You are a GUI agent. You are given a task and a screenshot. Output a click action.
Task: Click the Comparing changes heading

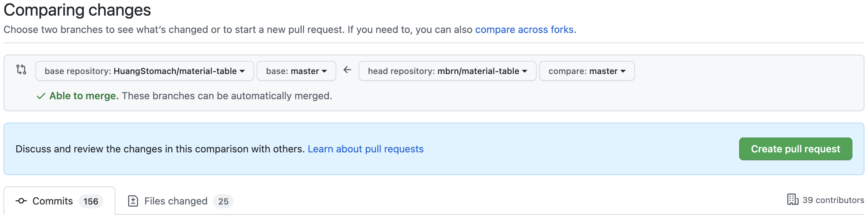point(77,10)
